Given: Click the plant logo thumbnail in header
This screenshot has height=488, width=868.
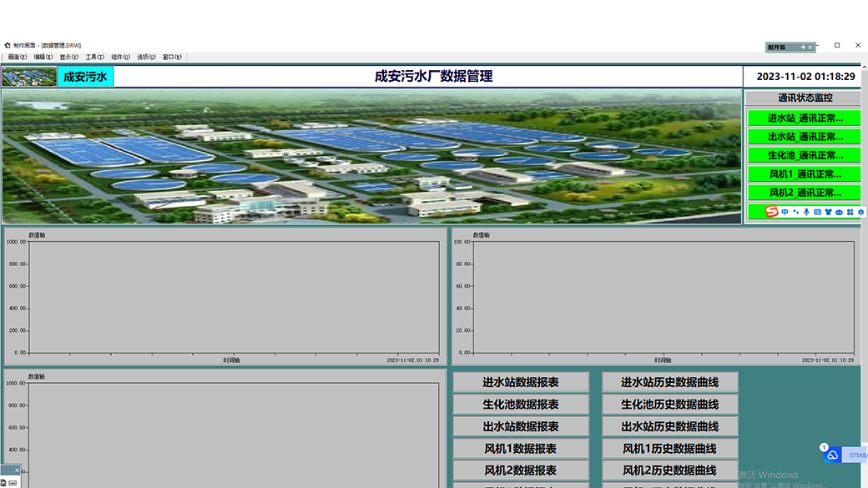Looking at the screenshot, I should pos(29,77).
